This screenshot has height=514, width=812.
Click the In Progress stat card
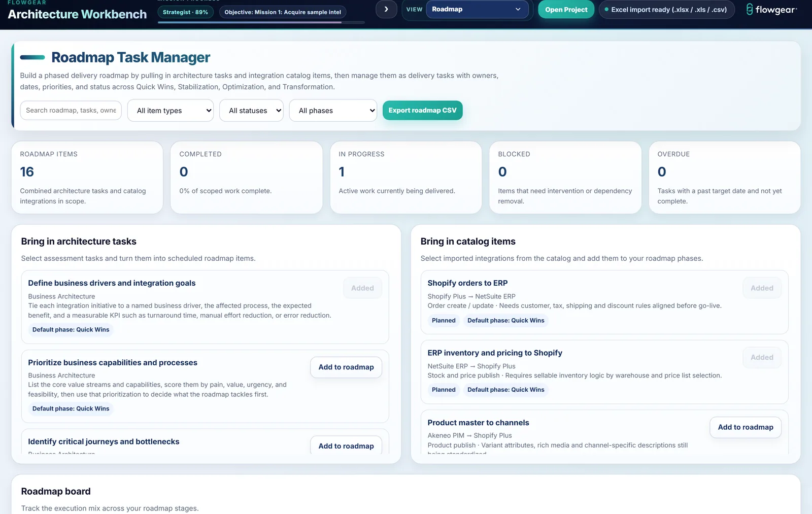406,177
